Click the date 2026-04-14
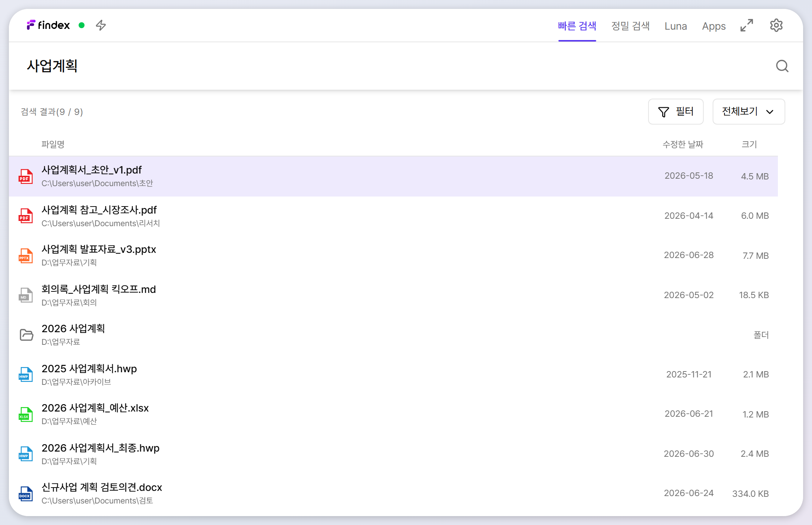The width and height of the screenshot is (812, 525). click(689, 216)
